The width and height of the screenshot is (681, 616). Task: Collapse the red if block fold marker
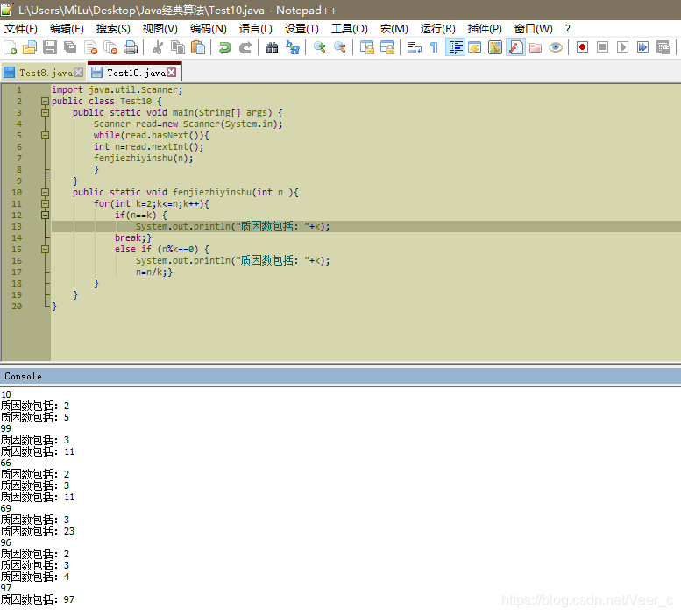[x=45, y=216]
